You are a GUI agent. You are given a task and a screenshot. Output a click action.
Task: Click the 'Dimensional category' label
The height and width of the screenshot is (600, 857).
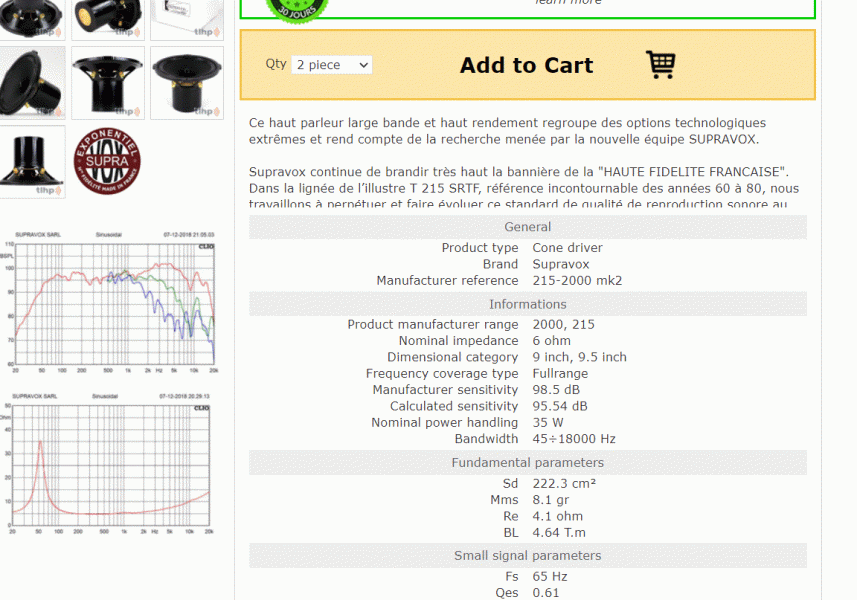[453, 357]
